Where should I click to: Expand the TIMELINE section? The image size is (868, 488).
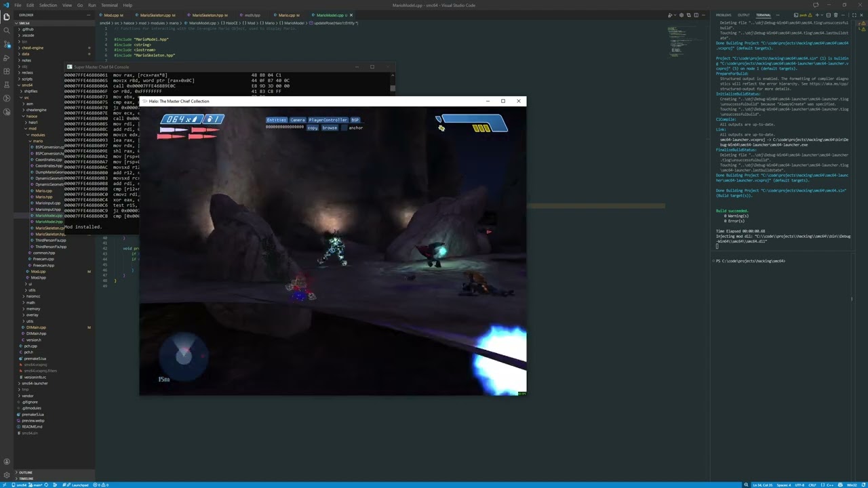click(x=26, y=479)
